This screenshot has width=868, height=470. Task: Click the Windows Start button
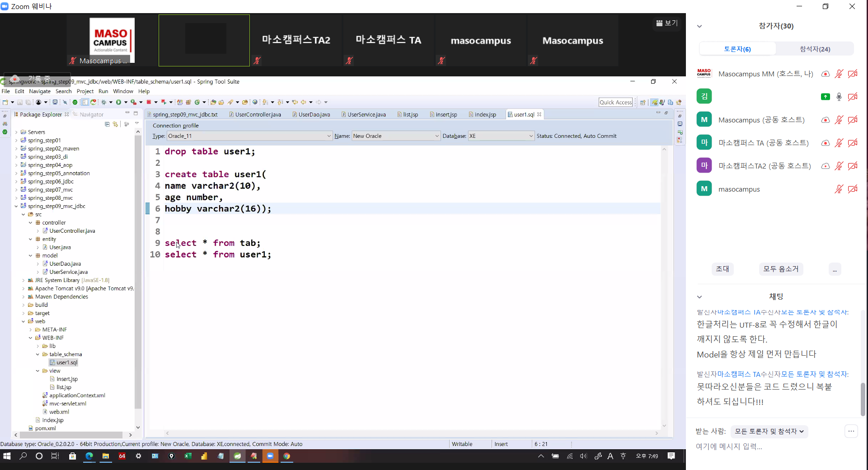pos(7,456)
